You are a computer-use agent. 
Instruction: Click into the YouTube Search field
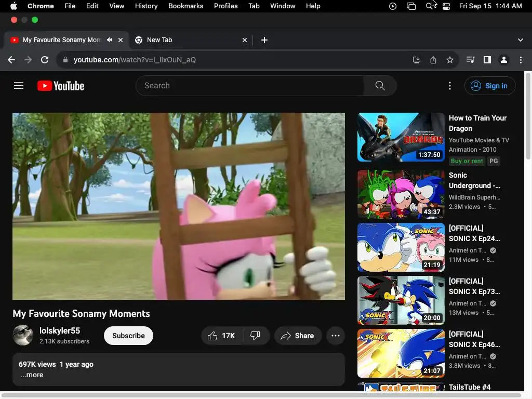click(250, 86)
